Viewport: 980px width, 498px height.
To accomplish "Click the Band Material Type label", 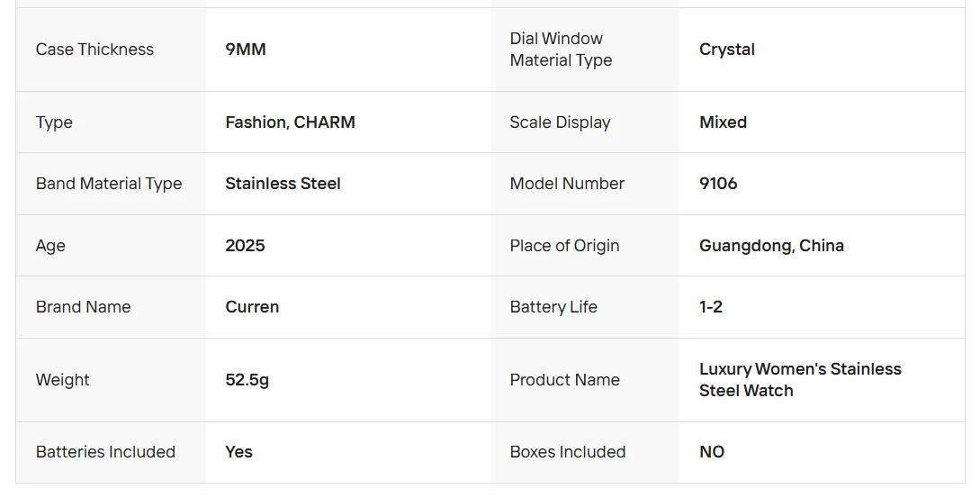I will coord(109,184).
